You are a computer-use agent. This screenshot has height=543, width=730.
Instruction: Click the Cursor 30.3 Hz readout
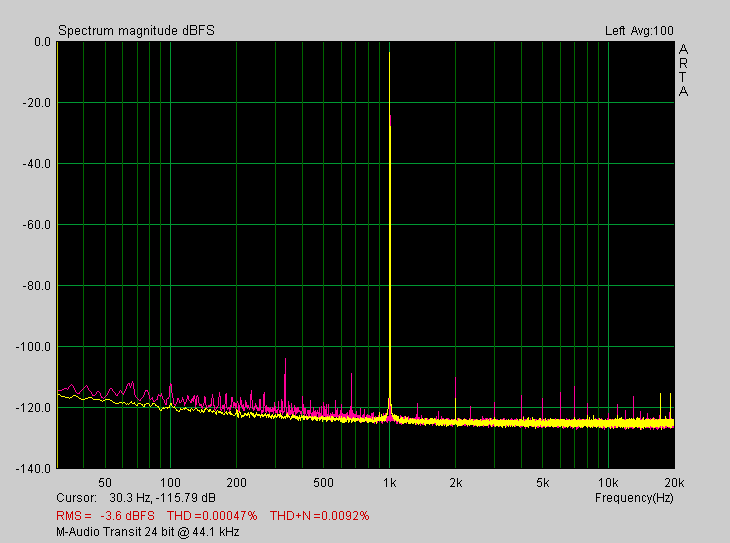coord(136,498)
